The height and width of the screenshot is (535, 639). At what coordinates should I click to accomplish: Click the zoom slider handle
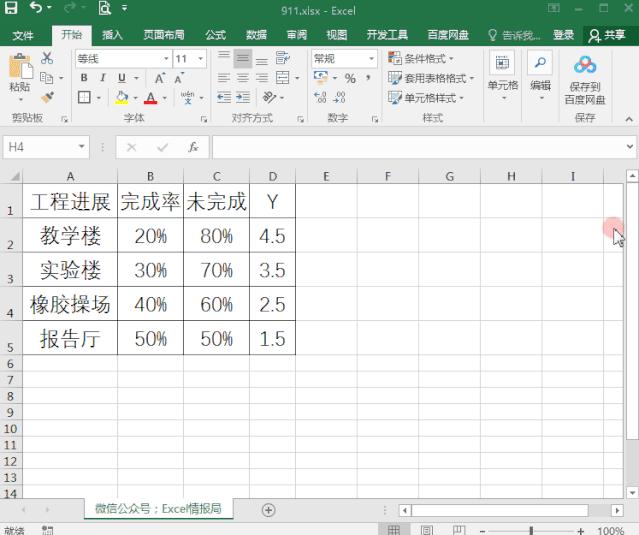coord(531,531)
